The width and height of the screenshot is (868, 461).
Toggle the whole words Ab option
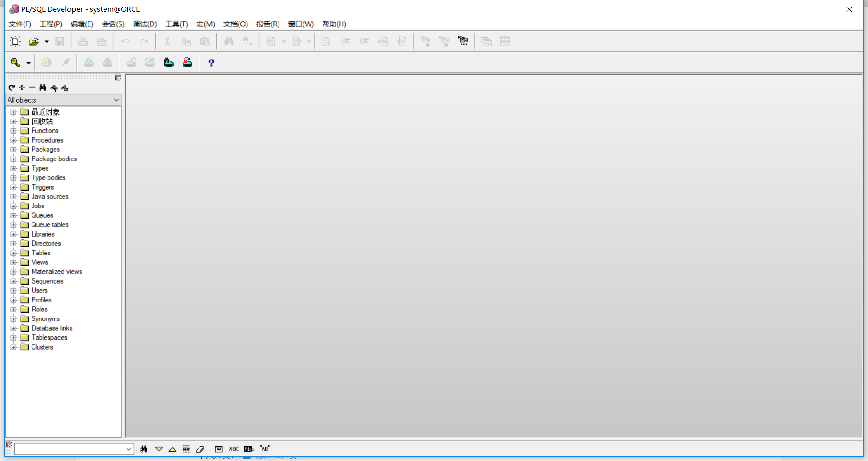point(249,449)
